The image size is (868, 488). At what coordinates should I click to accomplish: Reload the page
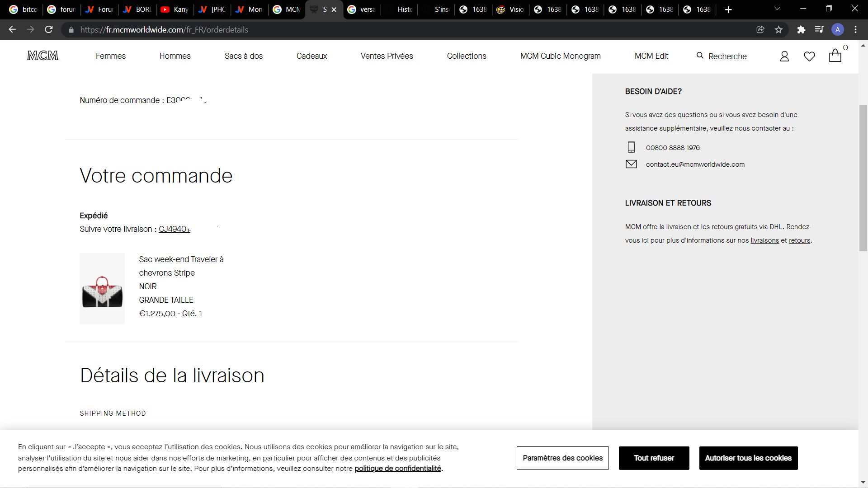coord(49,29)
